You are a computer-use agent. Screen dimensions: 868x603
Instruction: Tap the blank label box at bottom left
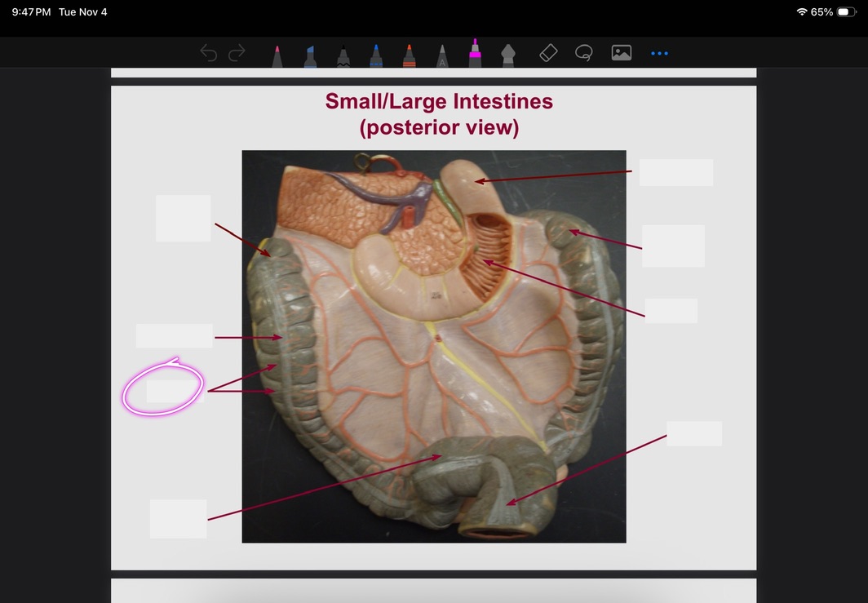pos(178,519)
